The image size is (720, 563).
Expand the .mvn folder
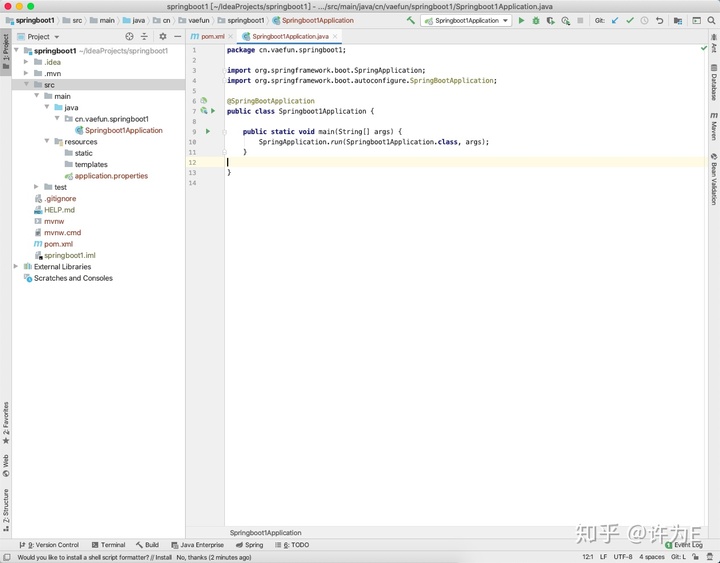(26, 73)
